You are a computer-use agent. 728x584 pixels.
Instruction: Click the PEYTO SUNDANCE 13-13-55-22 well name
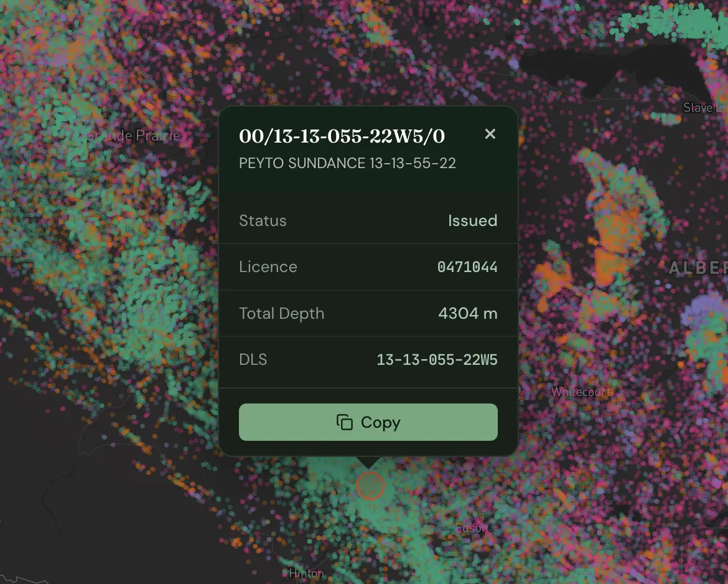click(x=347, y=163)
